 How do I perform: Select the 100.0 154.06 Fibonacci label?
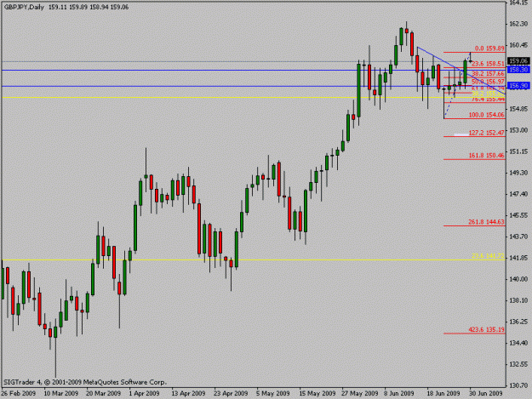pyautogui.click(x=487, y=115)
